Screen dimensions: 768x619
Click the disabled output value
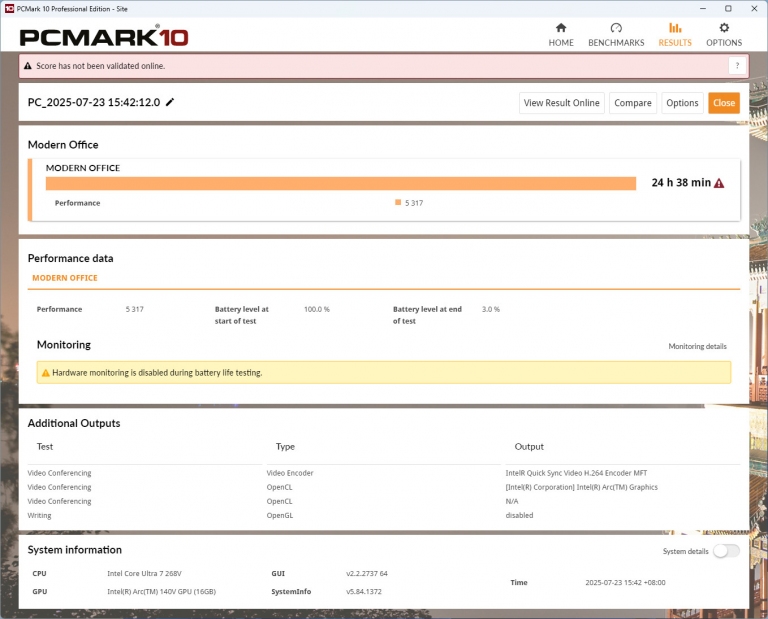pyautogui.click(x=519, y=515)
